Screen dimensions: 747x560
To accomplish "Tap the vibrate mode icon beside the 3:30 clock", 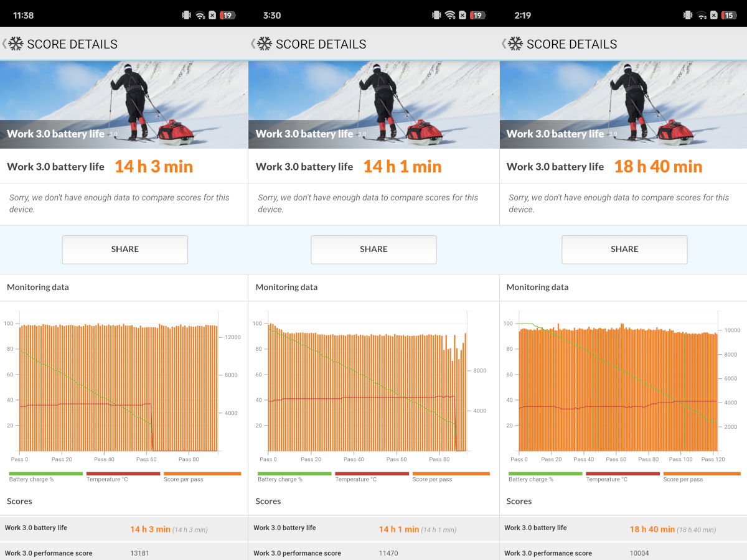I will click(436, 15).
